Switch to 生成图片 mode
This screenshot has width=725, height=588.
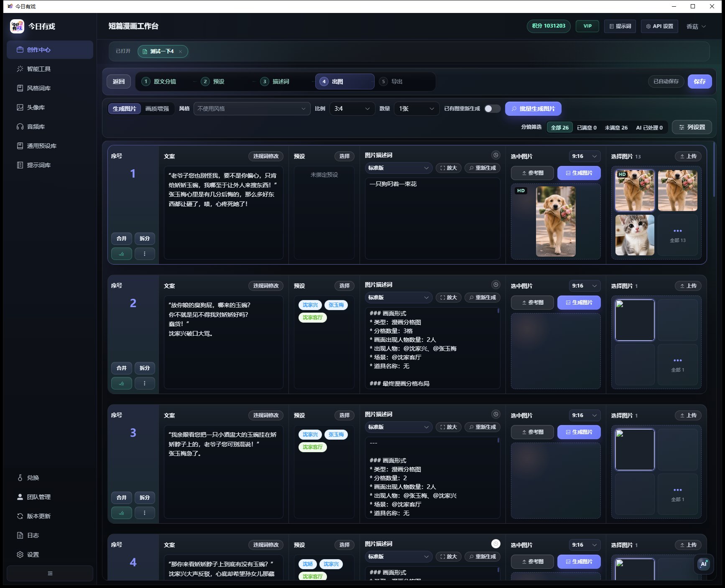[124, 109]
